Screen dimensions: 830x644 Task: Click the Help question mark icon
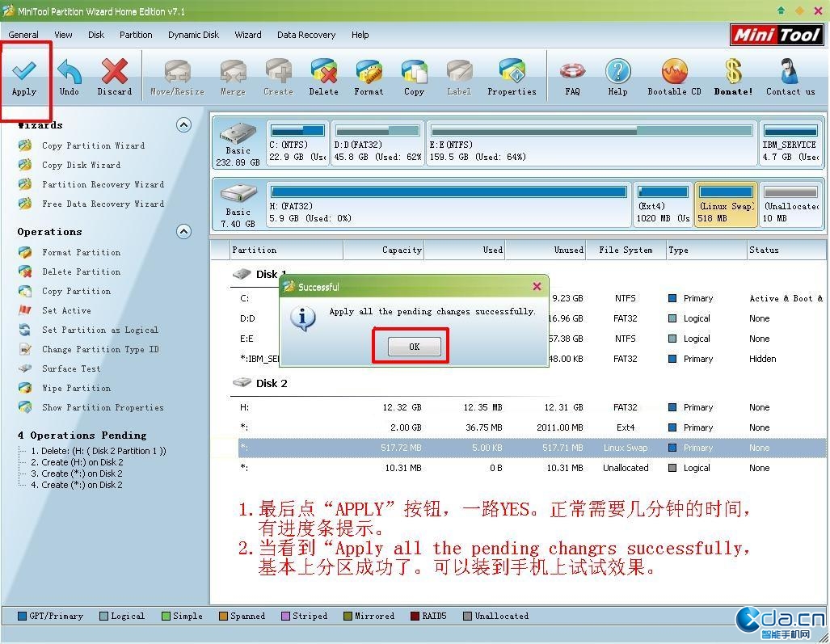[x=617, y=70]
